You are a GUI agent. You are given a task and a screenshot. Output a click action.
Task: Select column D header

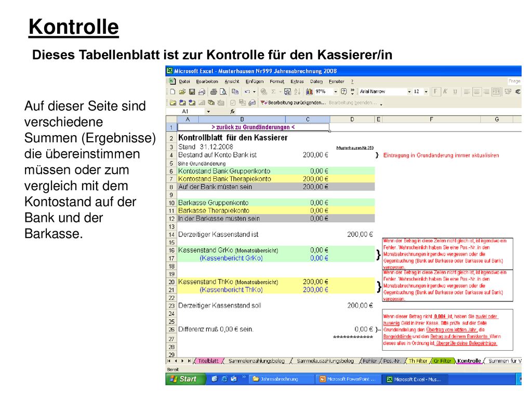point(352,119)
